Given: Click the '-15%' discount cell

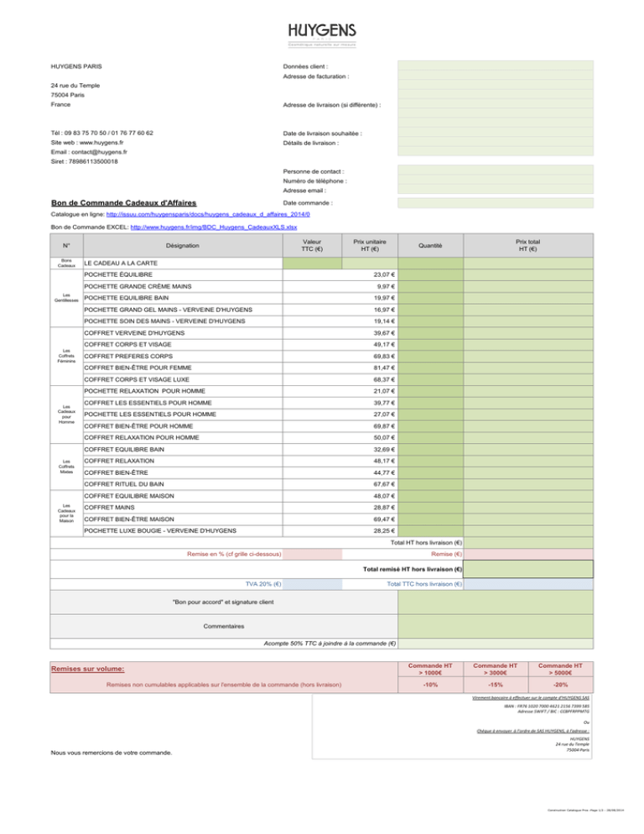Looking at the screenshot, I should [x=496, y=685].
